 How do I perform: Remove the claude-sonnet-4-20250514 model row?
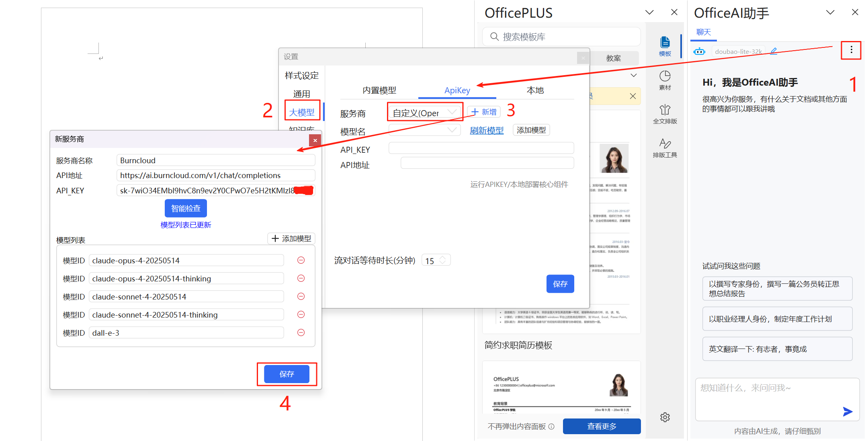coord(301,296)
